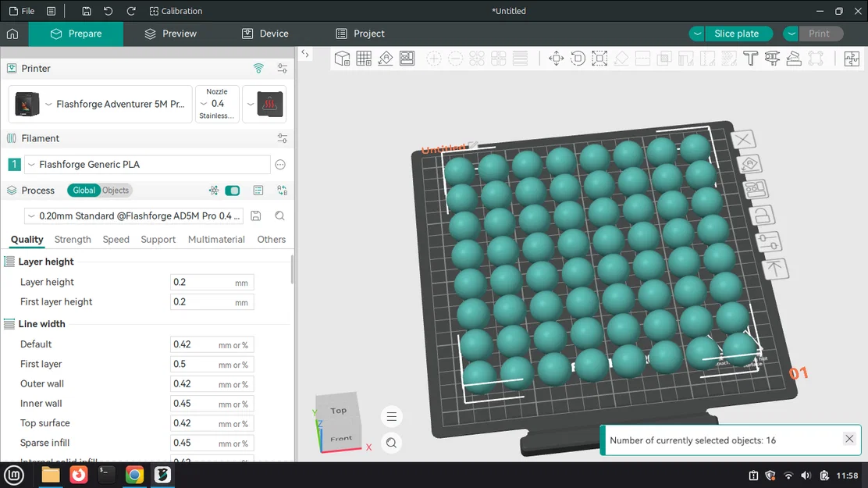Open the Strength settings tab
The height and width of the screenshot is (488, 868).
(x=73, y=240)
